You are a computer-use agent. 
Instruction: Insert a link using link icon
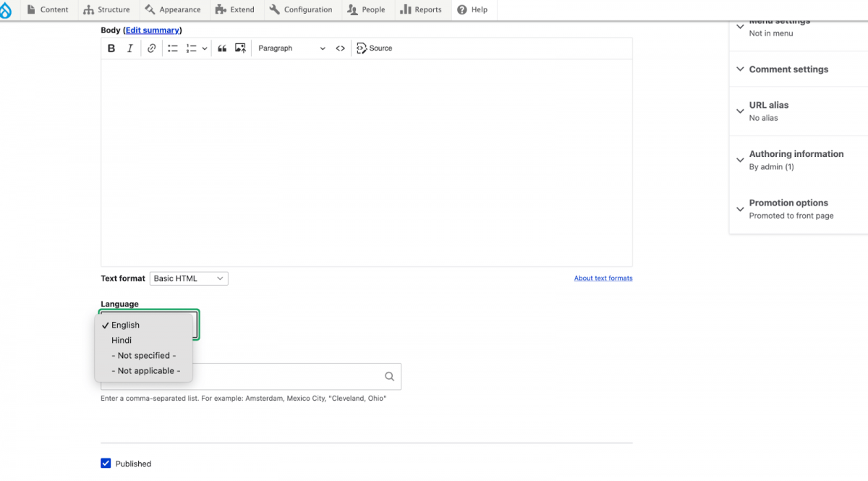[x=151, y=48]
